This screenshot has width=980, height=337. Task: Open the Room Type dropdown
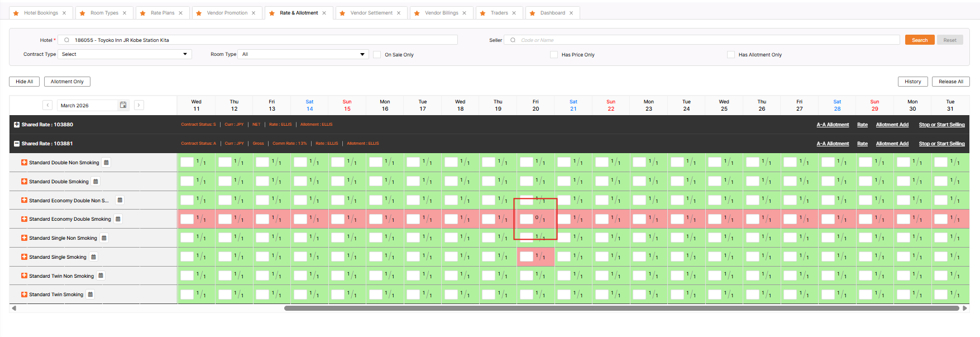(303, 54)
